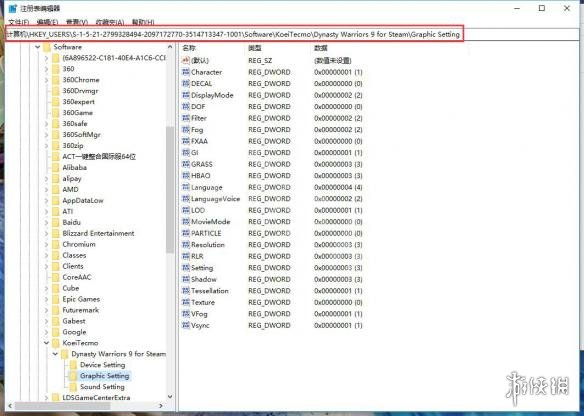Image resolution: width=584 pixels, height=416 pixels.
Task: Click the LanguageVoice value icon
Action: [185, 199]
